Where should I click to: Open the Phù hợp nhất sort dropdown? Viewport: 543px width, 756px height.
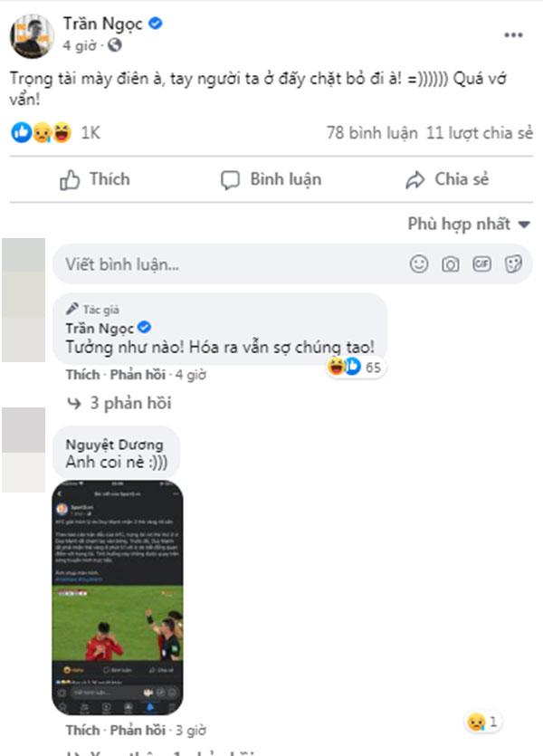(469, 224)
